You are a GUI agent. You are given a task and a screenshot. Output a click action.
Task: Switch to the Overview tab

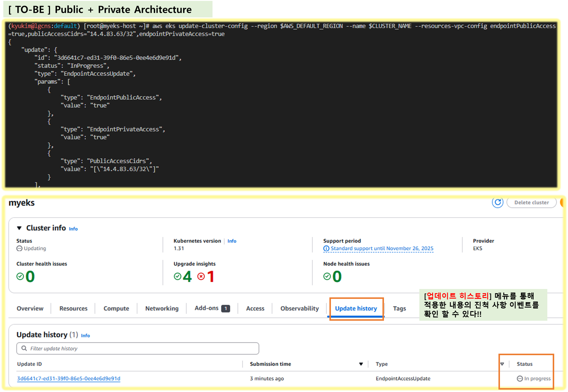pyautogui.click(x=30, y=308)
